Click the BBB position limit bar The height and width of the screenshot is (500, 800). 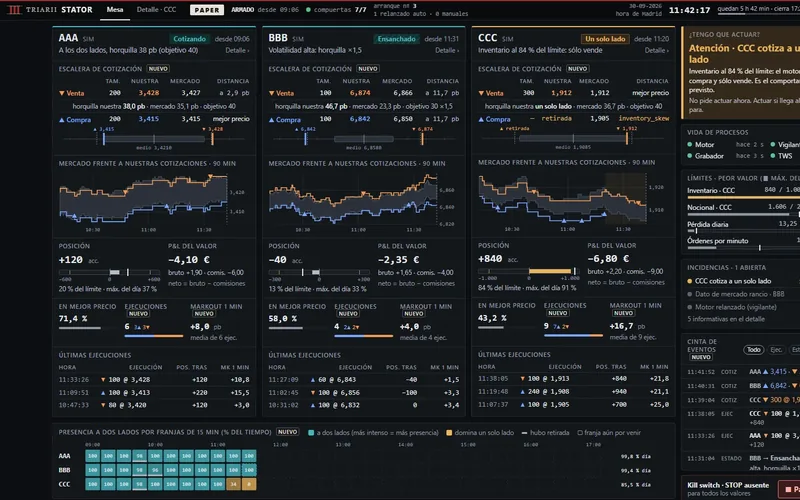tap(319, 272)
